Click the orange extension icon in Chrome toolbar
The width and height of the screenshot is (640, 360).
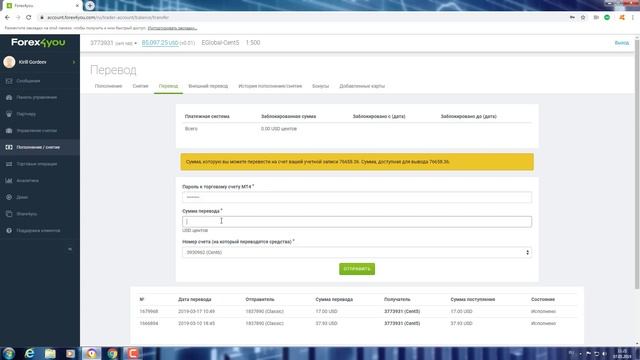pos(622,18)
